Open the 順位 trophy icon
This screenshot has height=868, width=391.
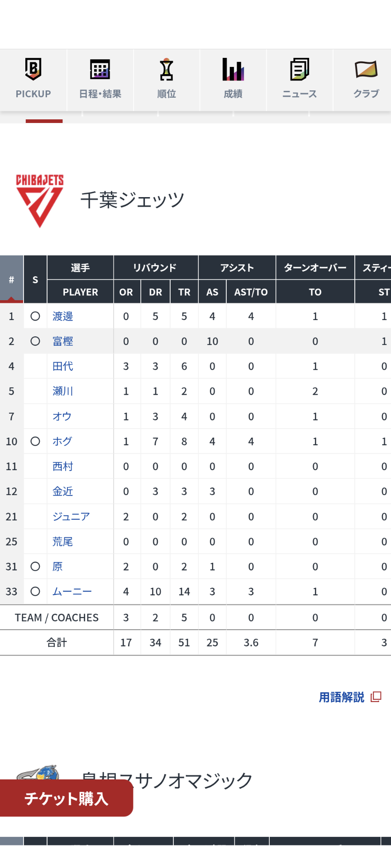point(167,69)
